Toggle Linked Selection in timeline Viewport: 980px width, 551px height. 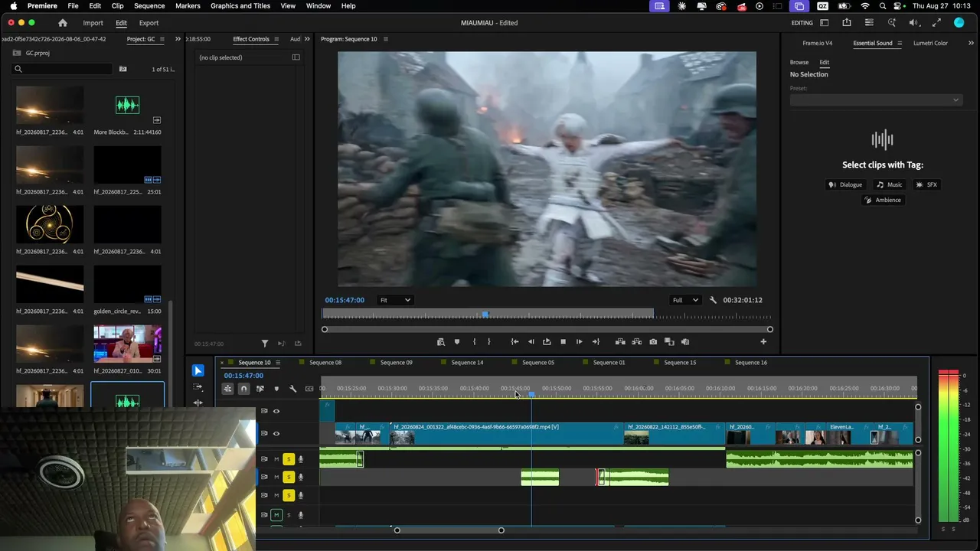pyautogui.click(x=260, y=389)
